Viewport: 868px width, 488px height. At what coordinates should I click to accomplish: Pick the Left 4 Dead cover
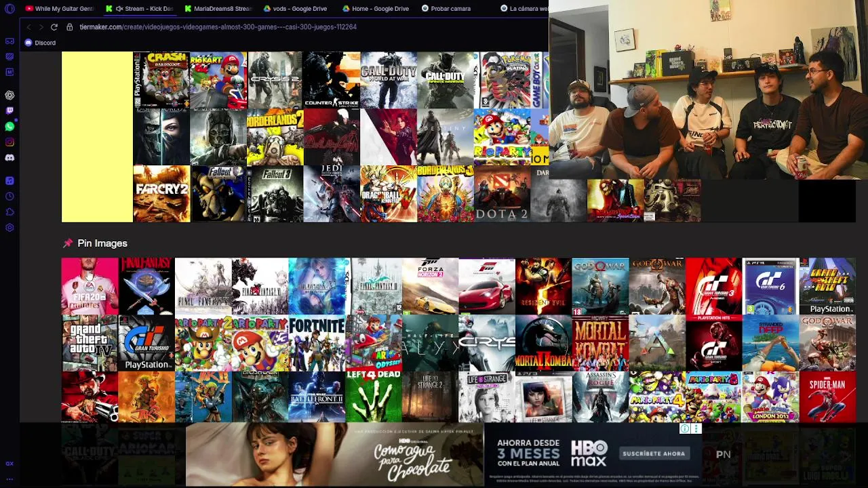[x=373, y=396]
